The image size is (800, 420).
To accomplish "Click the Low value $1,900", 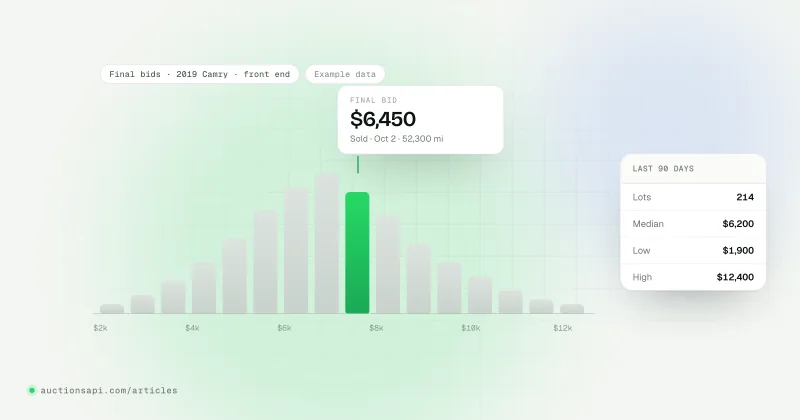I will (738, 250).
